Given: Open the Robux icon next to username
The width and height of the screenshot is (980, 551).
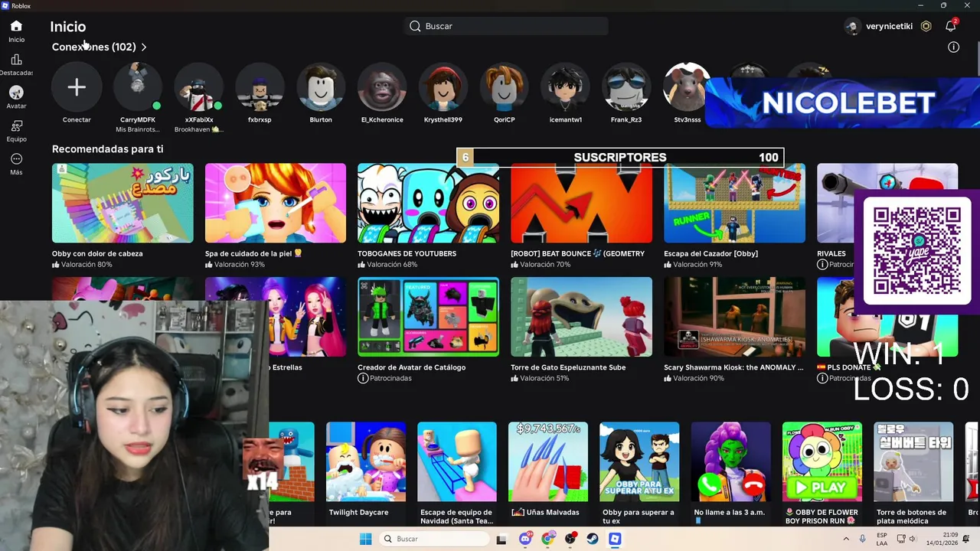Looking at the screenshot, I should [x=926, y=26].
